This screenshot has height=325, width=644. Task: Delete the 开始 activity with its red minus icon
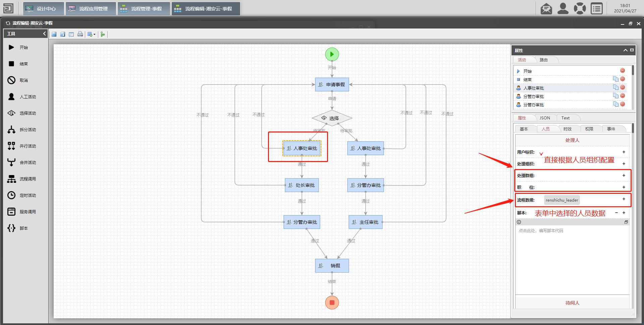623,70
